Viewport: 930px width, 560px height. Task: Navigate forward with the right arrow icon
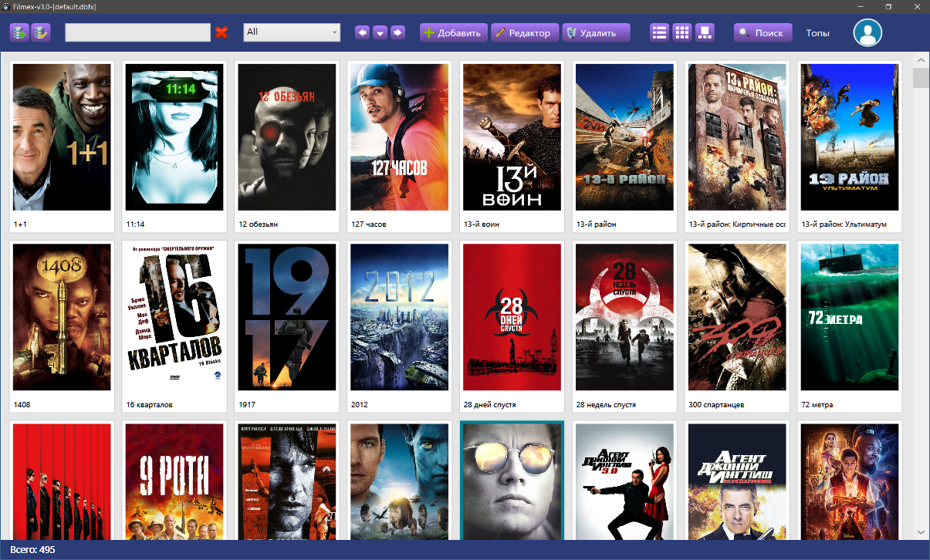point(397,32)
